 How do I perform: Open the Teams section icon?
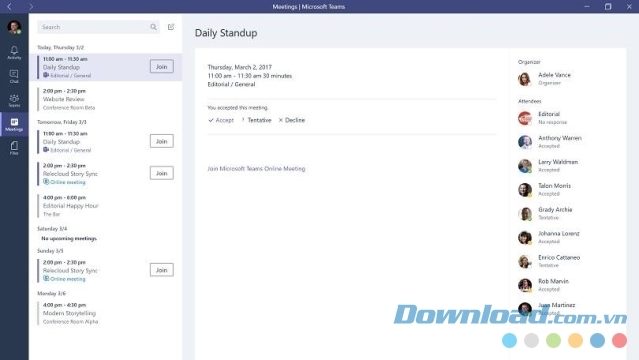pos(14,100)
